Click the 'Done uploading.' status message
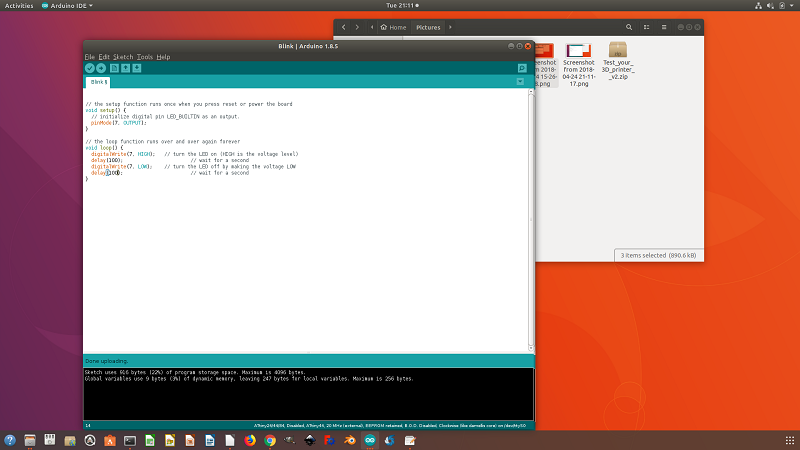The width and height of the screenshot is (800, 450). [107, 361]
